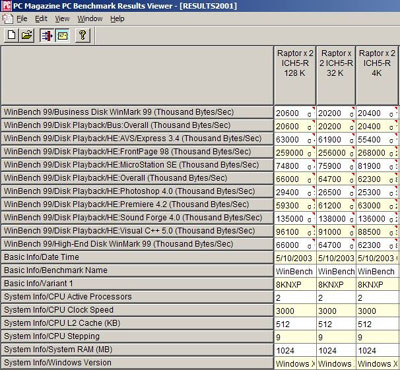Click the 259000 FrontPage 98 result cell
The height and width of the screenshot is (370, 400).
tap(295, 153)
